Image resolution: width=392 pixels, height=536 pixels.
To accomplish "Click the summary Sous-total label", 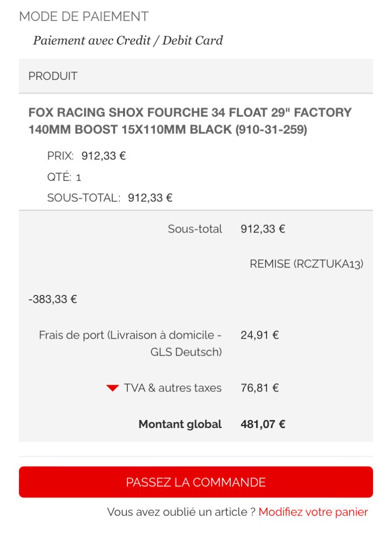I will click(195, 229).
